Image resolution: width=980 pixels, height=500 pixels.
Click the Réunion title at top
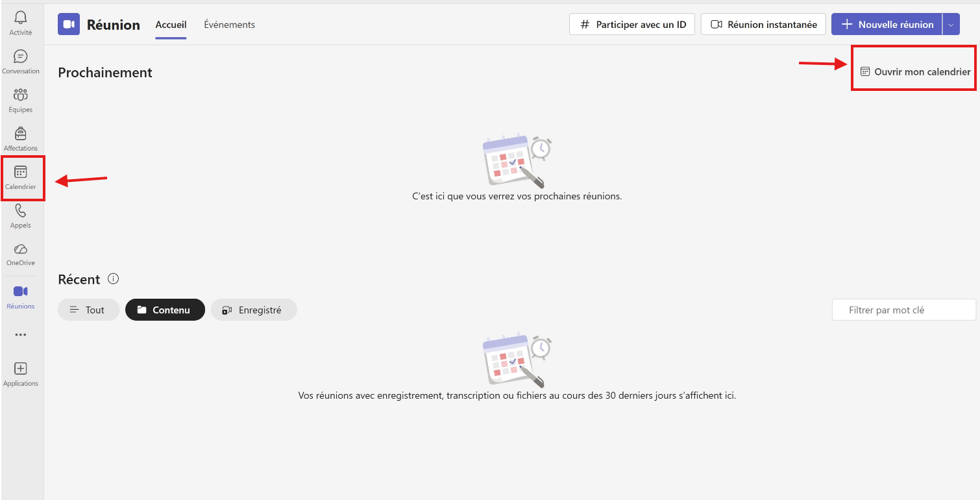(114, 25)
